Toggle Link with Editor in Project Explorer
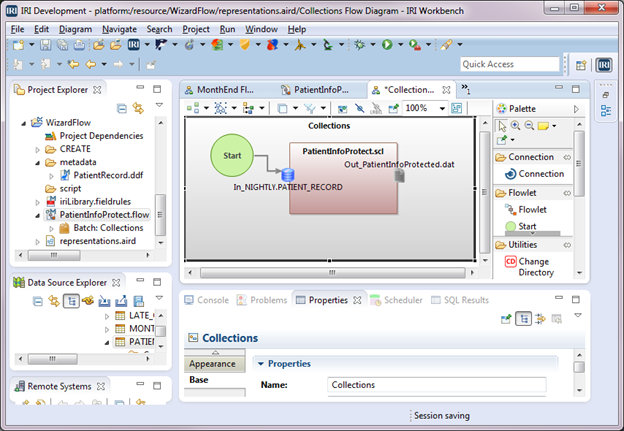This screenshot has width=624, height=431. (138, 108)
